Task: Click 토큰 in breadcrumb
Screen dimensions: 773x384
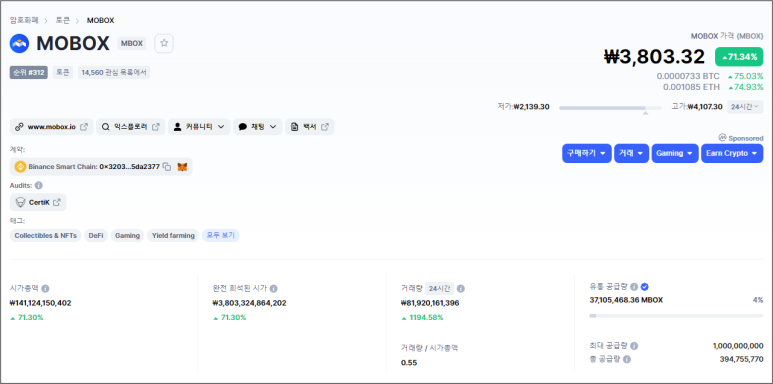Action: [x=63, y=21]
